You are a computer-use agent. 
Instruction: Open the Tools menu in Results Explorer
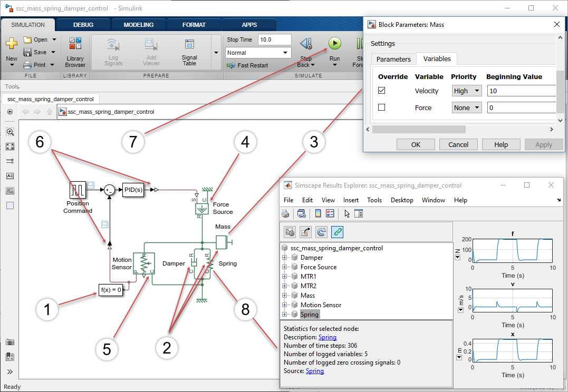(x=374, y=200)
